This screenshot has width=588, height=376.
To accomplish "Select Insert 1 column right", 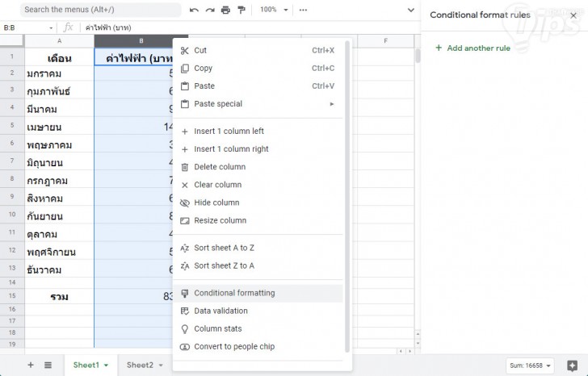I will click(x=258, y=149).
